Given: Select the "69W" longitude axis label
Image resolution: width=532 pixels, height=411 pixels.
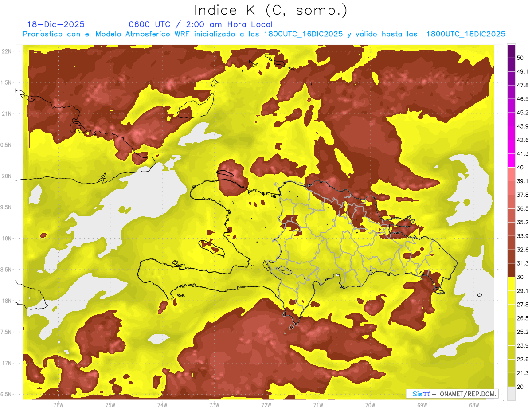Looking at the screenshot, I should click(x=422, y=405).
